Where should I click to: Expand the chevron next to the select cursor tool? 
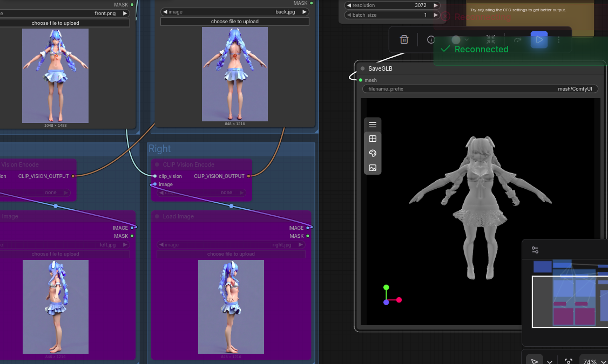pyautogui.click(x=550, y=362)
